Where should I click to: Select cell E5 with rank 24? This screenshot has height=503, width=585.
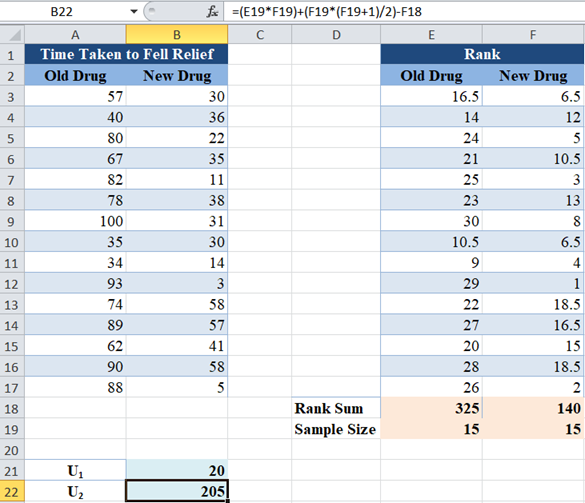[431, 138]
